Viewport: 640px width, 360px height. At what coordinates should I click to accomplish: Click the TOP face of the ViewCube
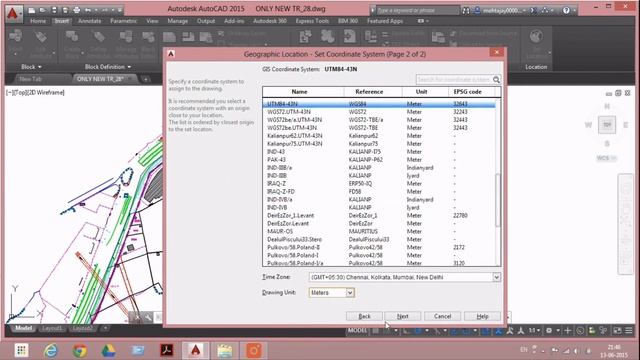[607, 124]
